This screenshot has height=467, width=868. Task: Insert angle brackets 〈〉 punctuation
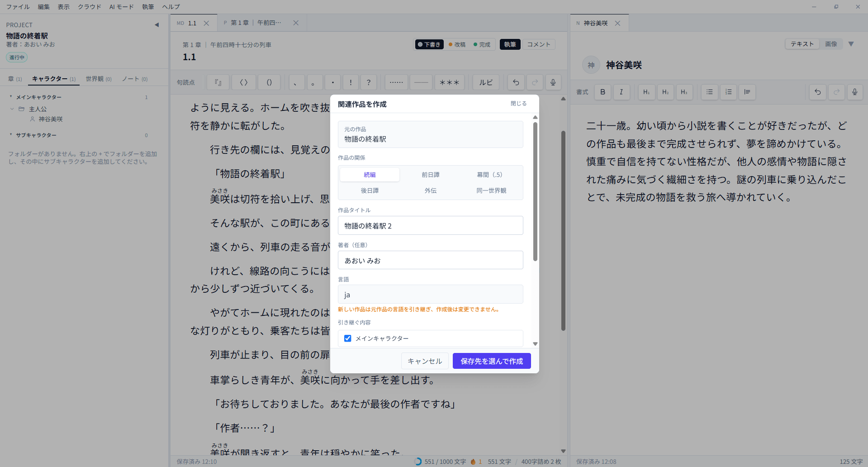coord(244,82)
